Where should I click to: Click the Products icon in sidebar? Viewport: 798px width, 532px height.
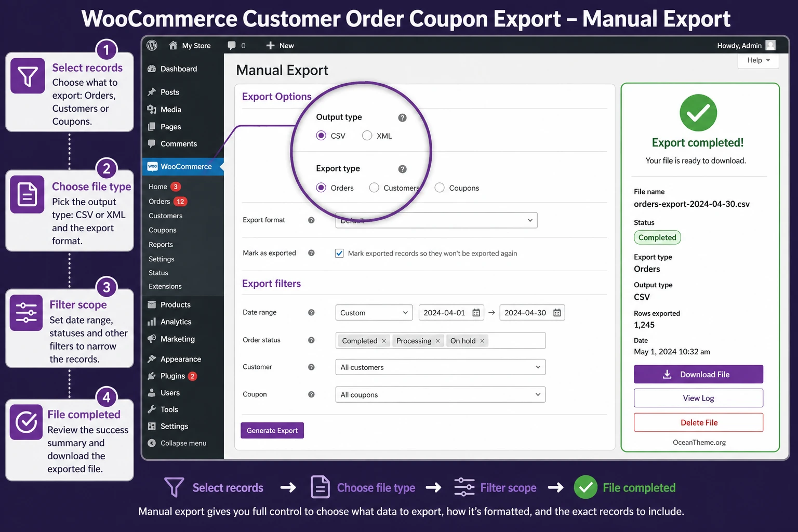(x=152, y=304)
